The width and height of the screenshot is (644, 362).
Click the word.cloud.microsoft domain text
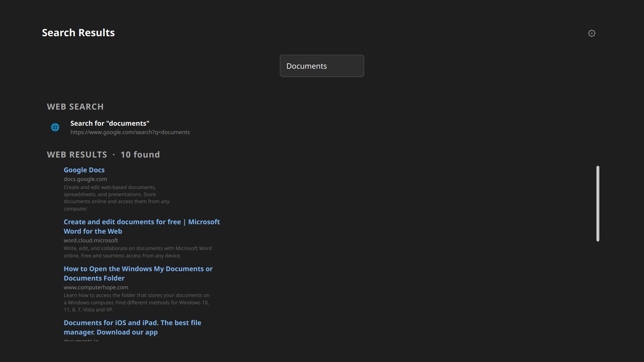click(x=91, y=240)
